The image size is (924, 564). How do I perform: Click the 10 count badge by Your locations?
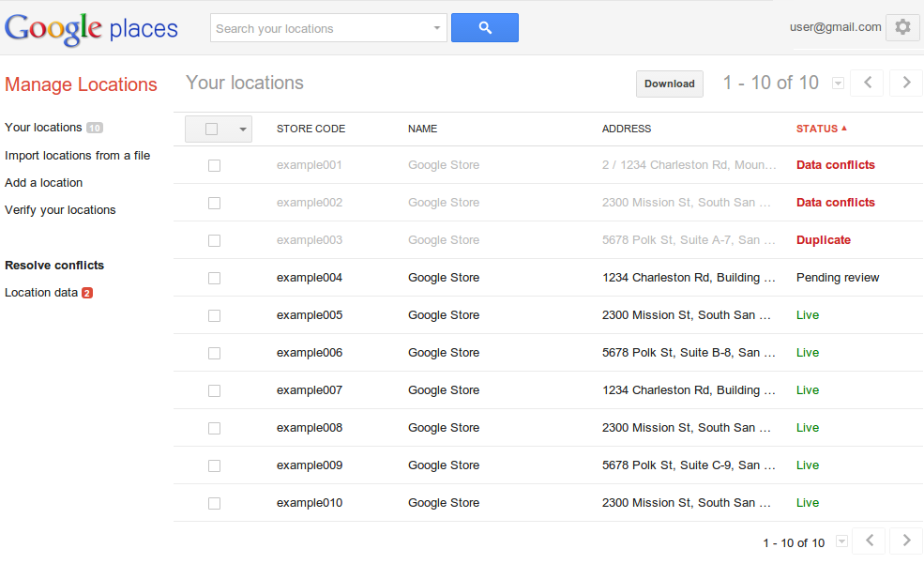pos(95,128)
